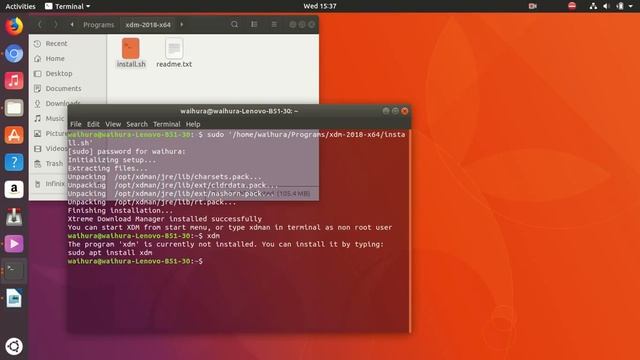The width and height of the screenshot is (640, 360).
Task: Click search icon in Files toolbar
Action: tap(234, 24)
